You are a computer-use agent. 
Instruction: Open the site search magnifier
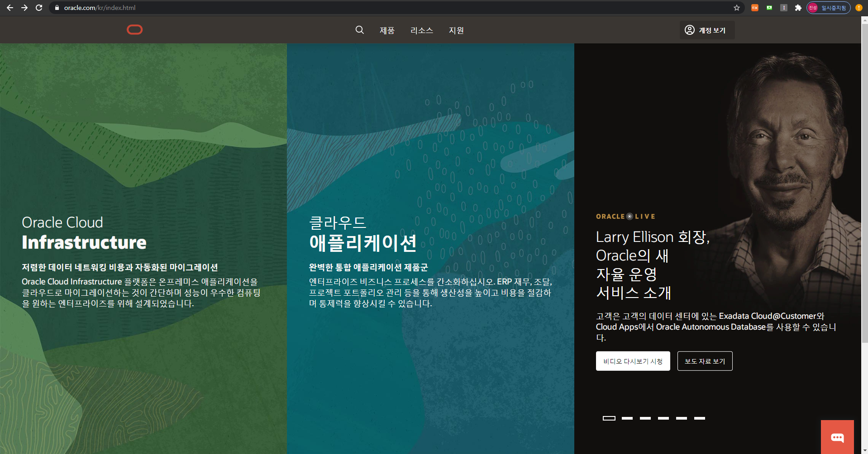click(x=360, y=30)
